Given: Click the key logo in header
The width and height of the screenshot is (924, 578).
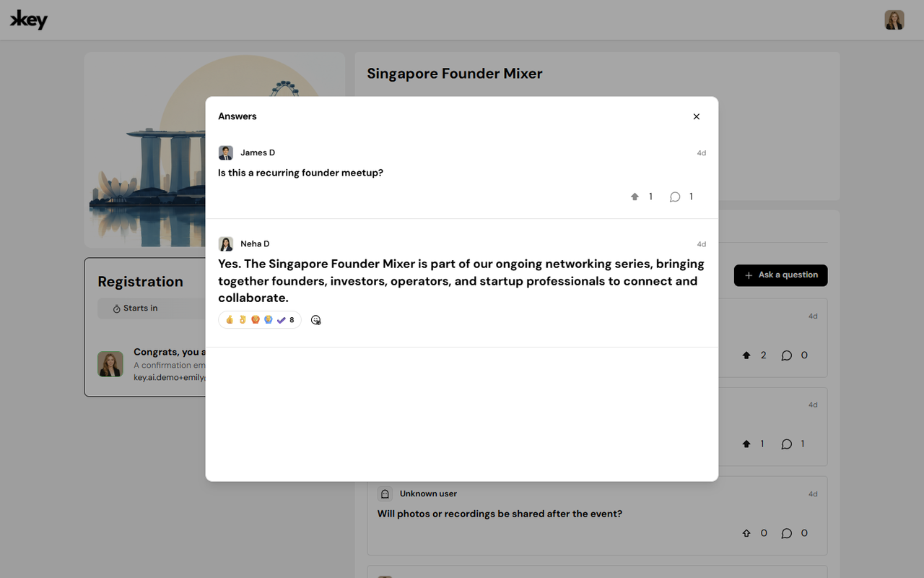Looking at the screenshot, I should tap(29, 20).
